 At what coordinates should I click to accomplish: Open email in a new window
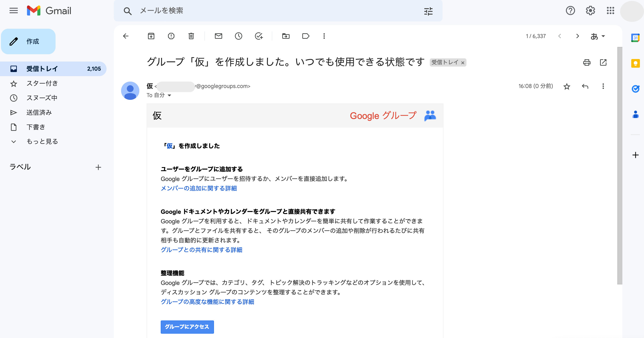click(603, 62)
